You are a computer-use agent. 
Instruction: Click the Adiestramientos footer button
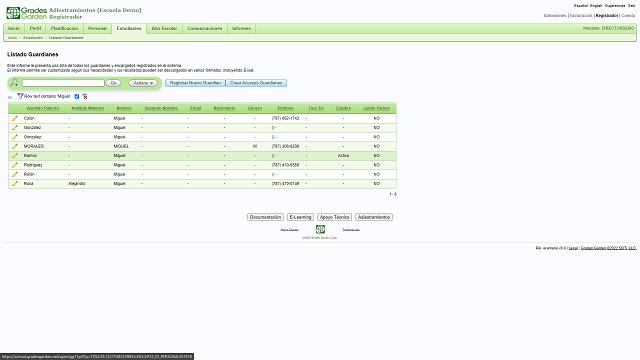coord(374,217)
